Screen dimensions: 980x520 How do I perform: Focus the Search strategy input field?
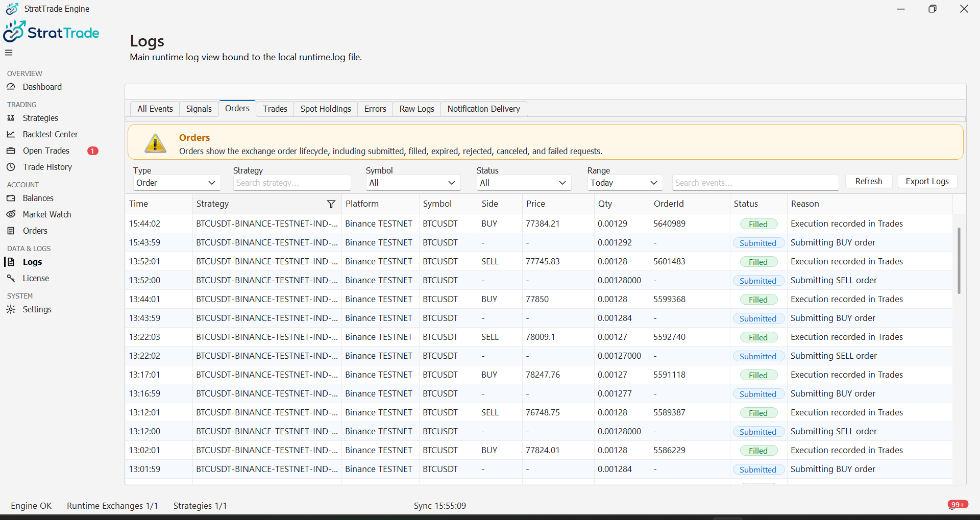click(x=292, y=183)
